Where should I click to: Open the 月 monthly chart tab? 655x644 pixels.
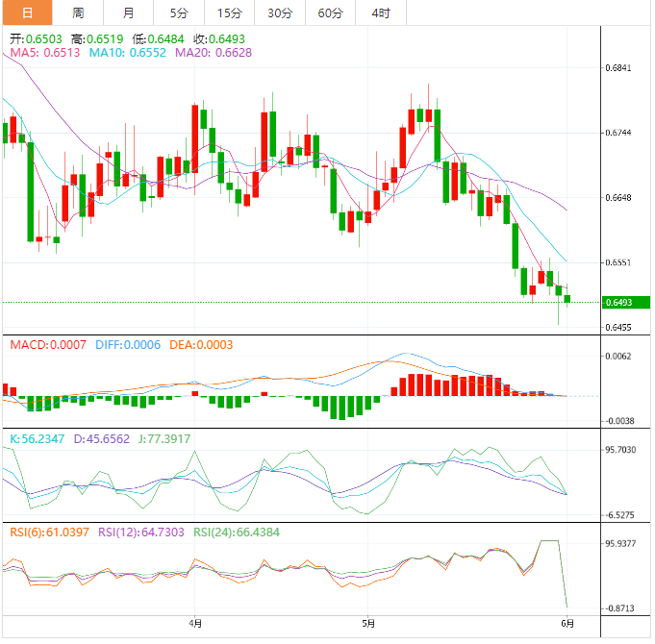129,12
